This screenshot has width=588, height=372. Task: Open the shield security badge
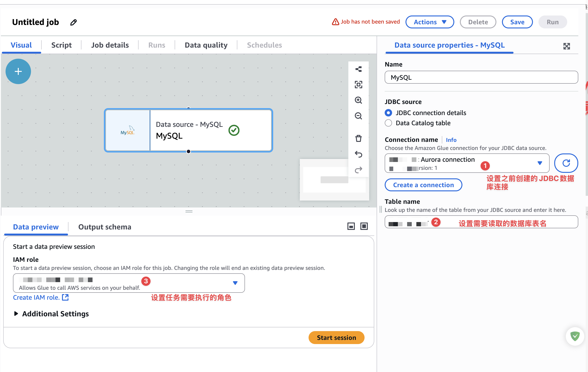tap(575, 336)
